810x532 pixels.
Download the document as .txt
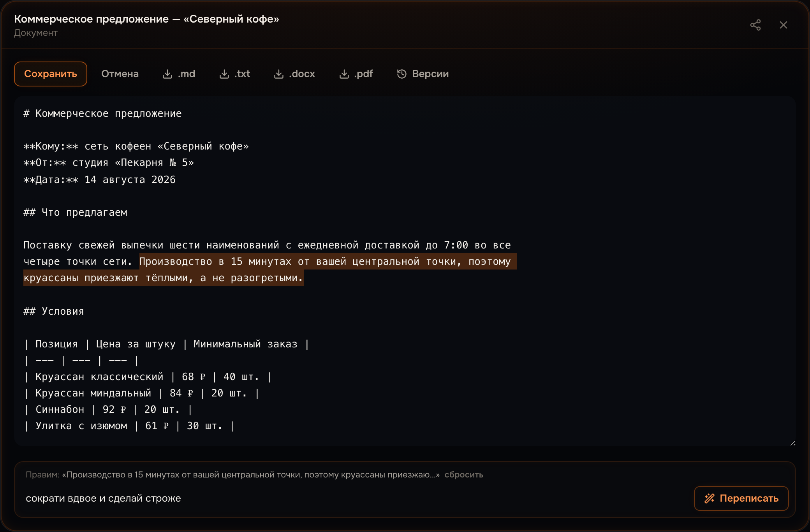pos(235,74)
